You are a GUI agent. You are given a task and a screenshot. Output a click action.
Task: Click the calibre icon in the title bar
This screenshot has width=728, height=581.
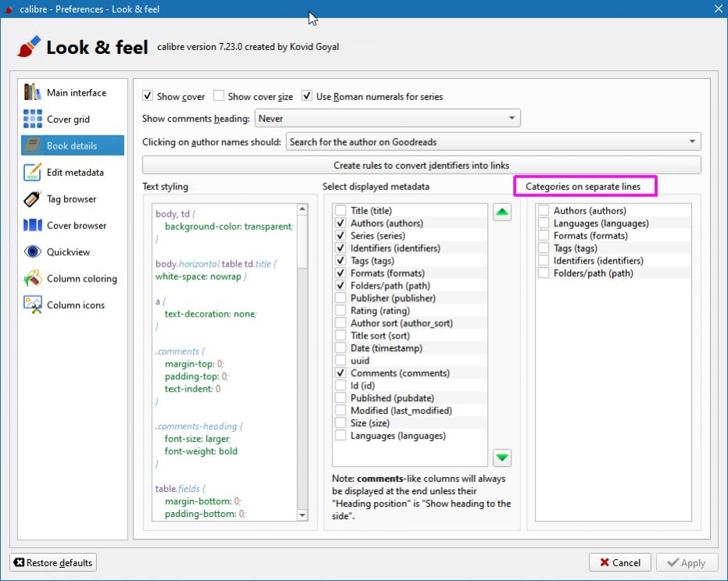[9, 9]
